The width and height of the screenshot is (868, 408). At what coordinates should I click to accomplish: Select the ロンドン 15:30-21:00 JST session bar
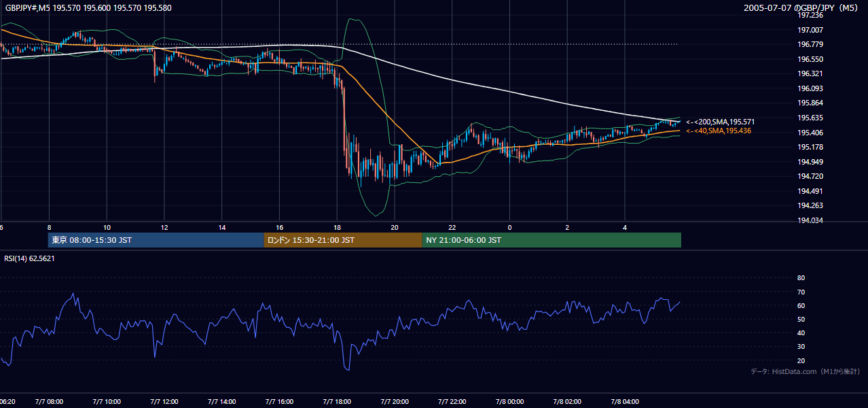tap(343, 240)
